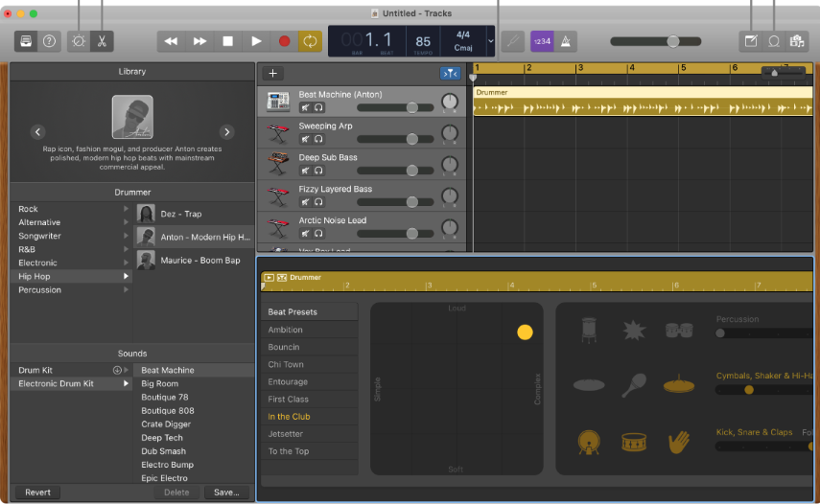
Task: Select the Big Room sound
Action: [194, 383]
